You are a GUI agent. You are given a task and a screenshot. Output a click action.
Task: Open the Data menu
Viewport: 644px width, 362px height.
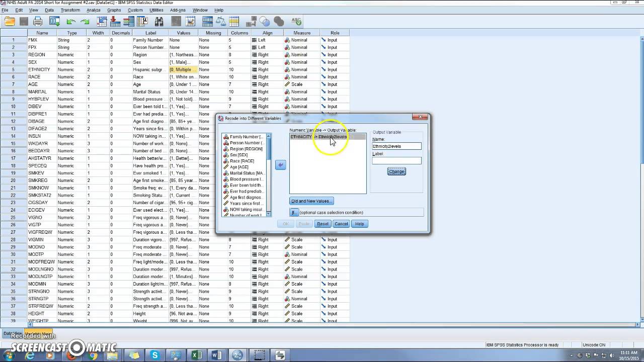coord(49,10)
